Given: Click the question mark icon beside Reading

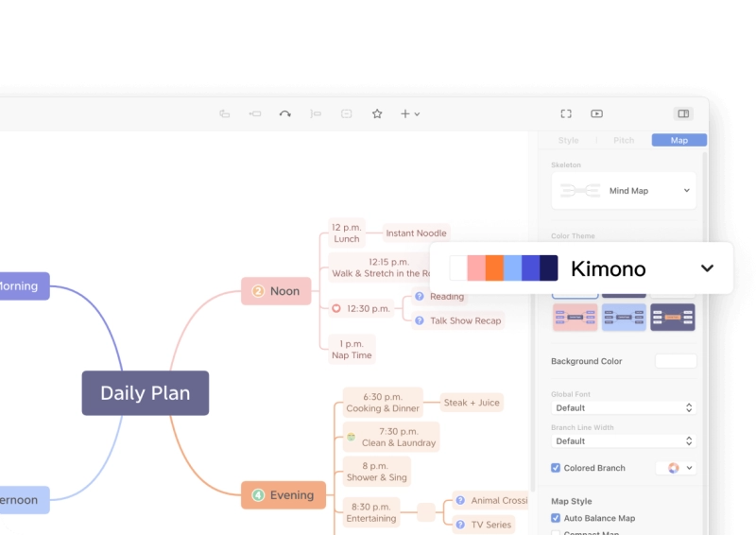Looking at the screenshot, I should (420, 296).
